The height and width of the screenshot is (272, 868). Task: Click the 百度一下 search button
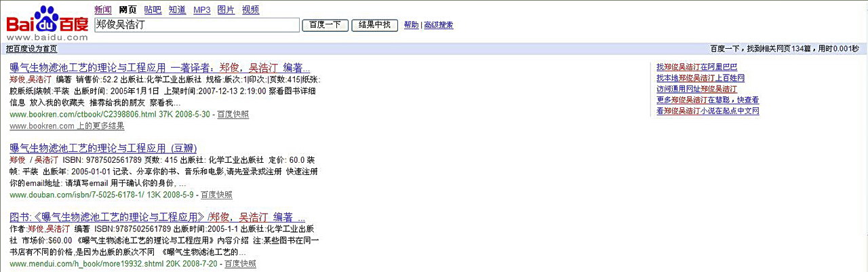pyautogui.click(x=325, y=25)
